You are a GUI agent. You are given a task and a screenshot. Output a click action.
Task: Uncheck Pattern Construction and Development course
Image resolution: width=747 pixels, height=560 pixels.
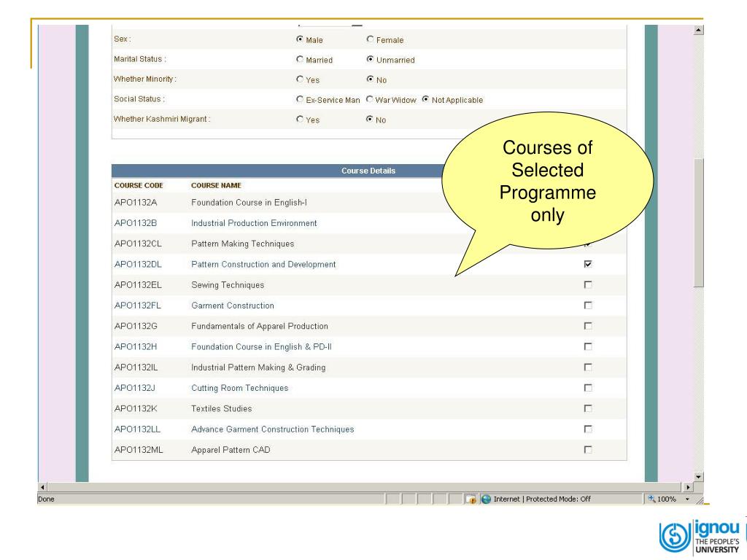588,264
